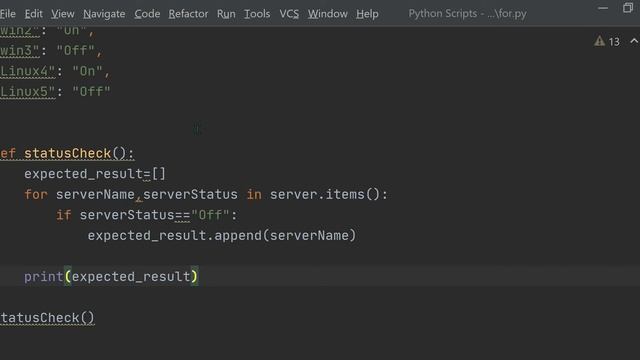
Task: Click the "Off" string in the if condition
Action: click(x=211, y=215)
